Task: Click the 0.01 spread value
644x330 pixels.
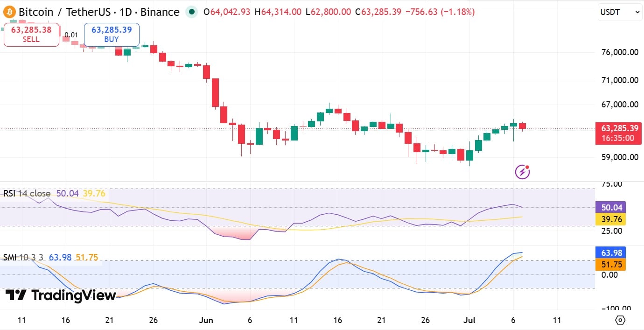Action: pos(71,35)
